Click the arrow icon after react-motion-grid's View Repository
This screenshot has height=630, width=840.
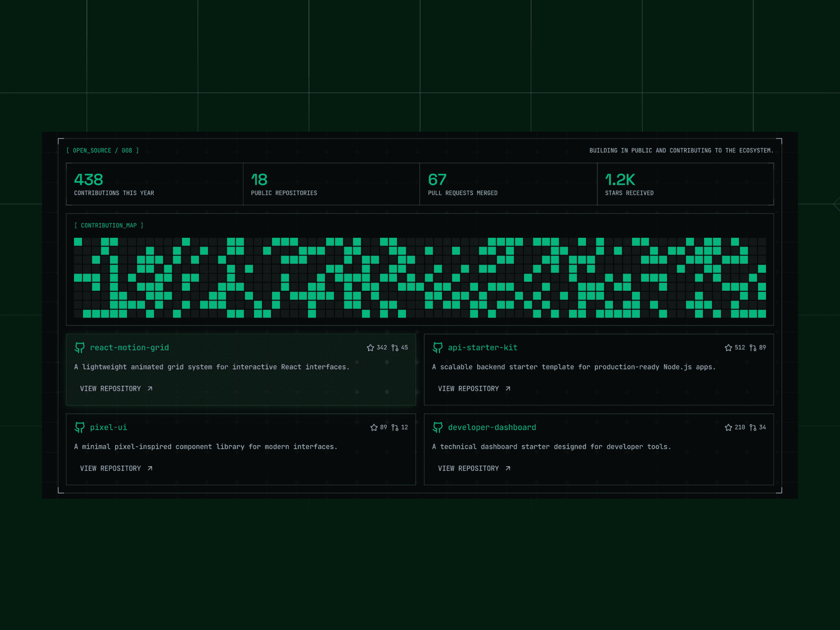[150, 388]
